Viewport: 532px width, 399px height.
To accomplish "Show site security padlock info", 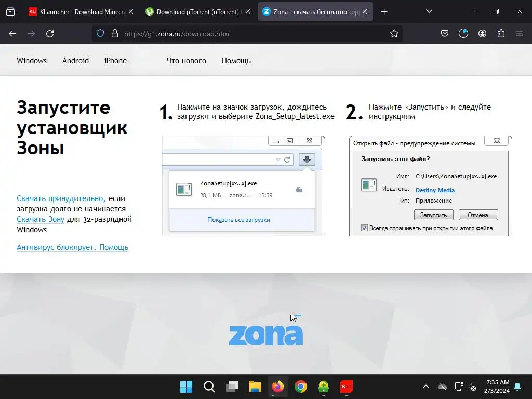I will (x=115, y=34).
